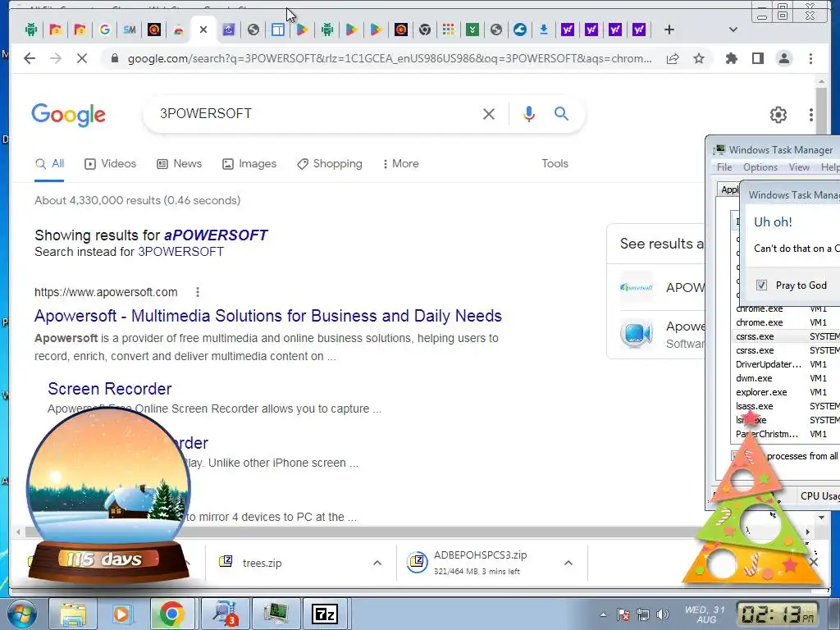Expand the ADBEPOHSPCS3.zip options chevron
Screen dimensions: 840x630
568,563
